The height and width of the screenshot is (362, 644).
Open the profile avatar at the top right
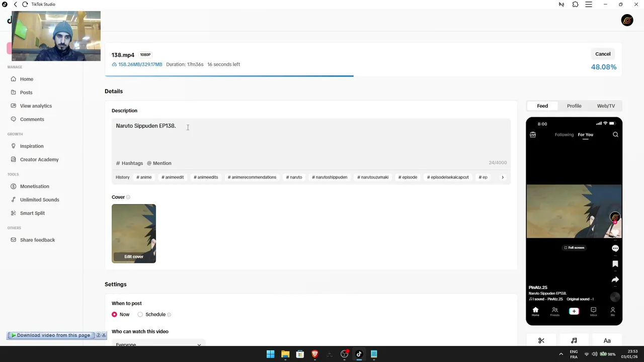click(x=627, y=20)
